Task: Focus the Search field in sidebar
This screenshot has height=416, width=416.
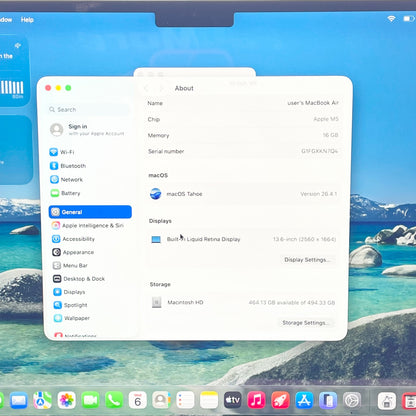Action: coord(88,109)
